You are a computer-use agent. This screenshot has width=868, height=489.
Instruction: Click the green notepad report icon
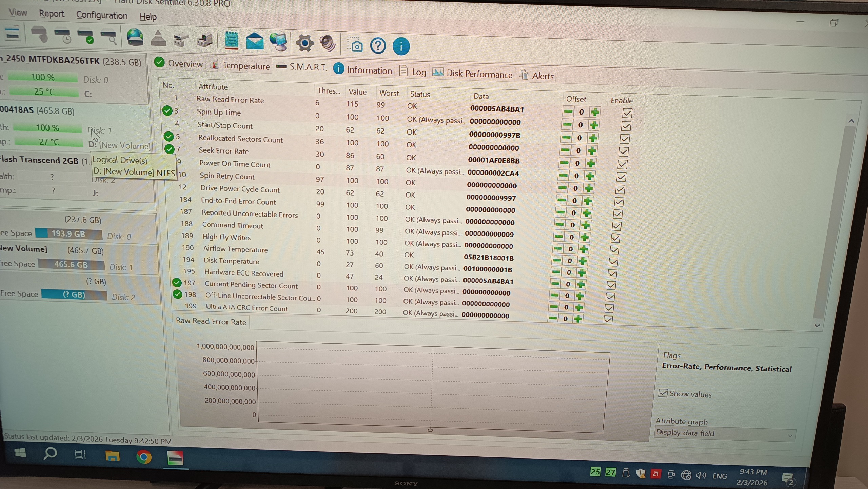pos(231,41)
